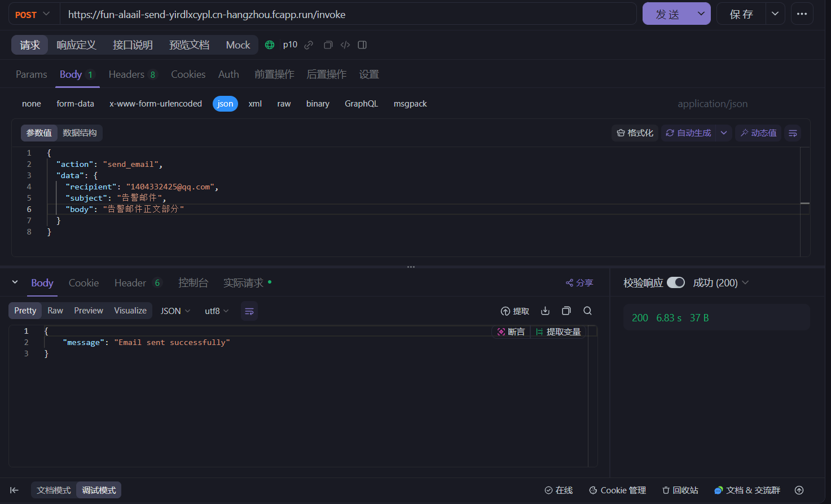Open 文档 & 交流群 link
Screen dimensions: 831x504
click(747, 490)
